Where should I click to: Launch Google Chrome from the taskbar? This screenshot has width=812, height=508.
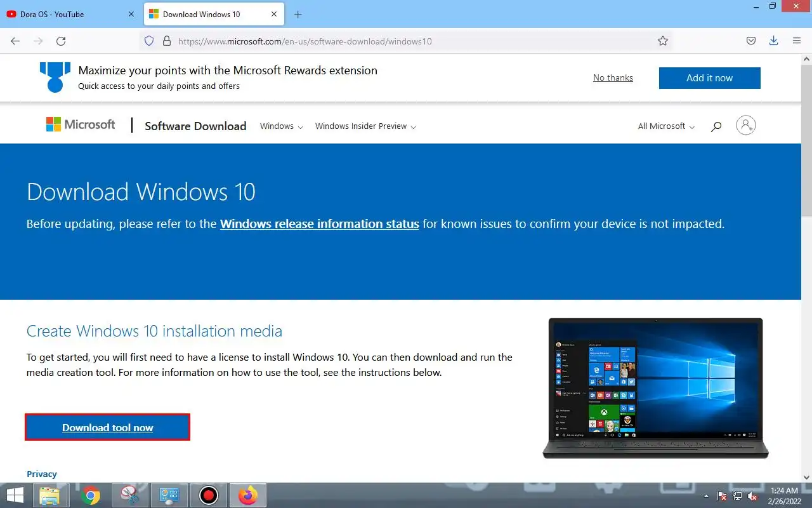[90, 495]
